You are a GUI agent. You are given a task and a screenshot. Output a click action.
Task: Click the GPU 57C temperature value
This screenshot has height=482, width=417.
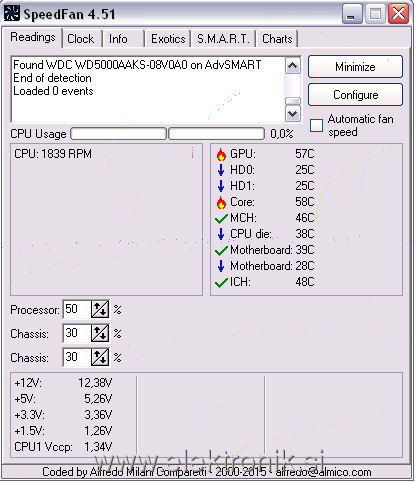(305, 154)
